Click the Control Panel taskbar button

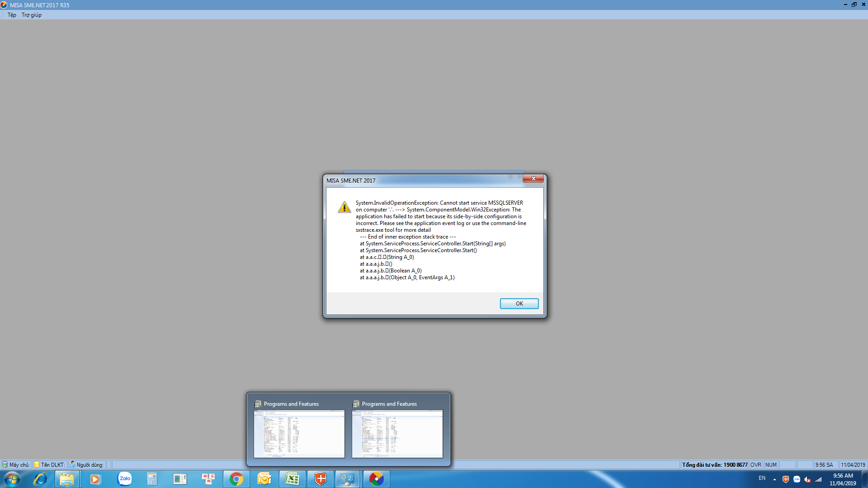[x=347, y=479]
